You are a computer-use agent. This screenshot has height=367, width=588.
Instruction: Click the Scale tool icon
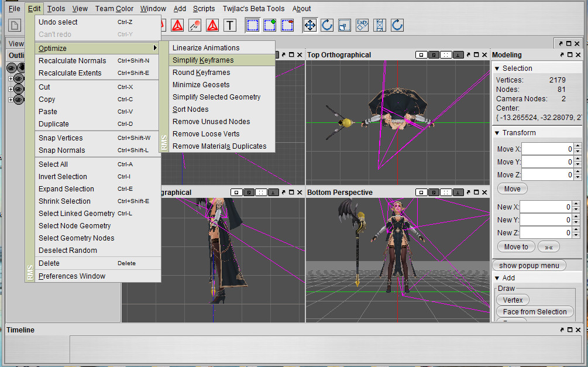pos(345,25)
